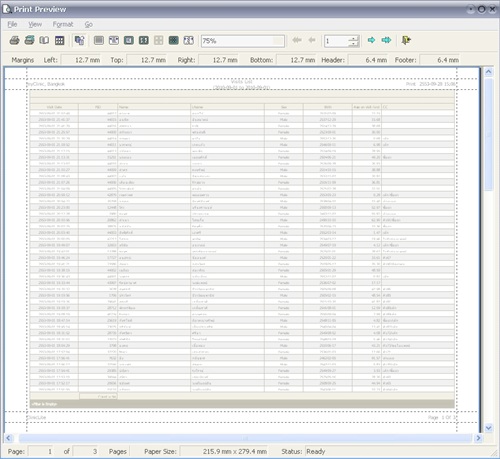500x459 pixels.
Task: Close preview using the exit door icon
Action: (x=406, y=40)
